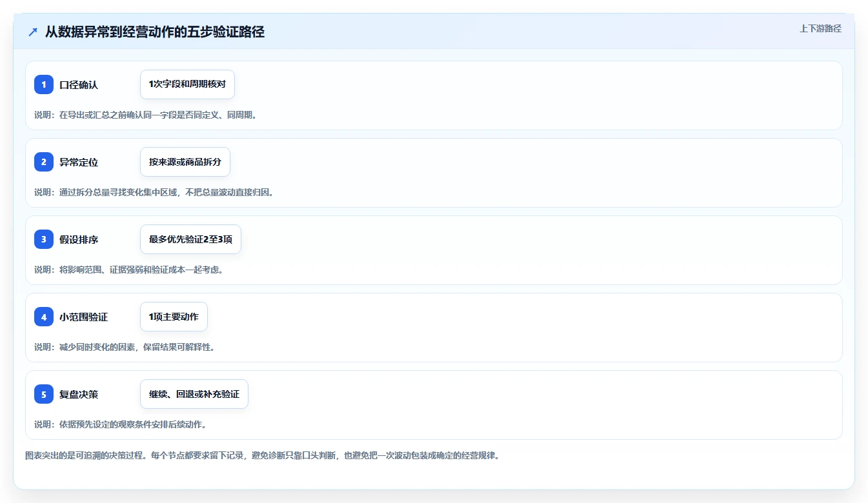Screen dimensions: 868x503
Task: Click the footer note starting 图表突出的是
Action: pos(263,455)
